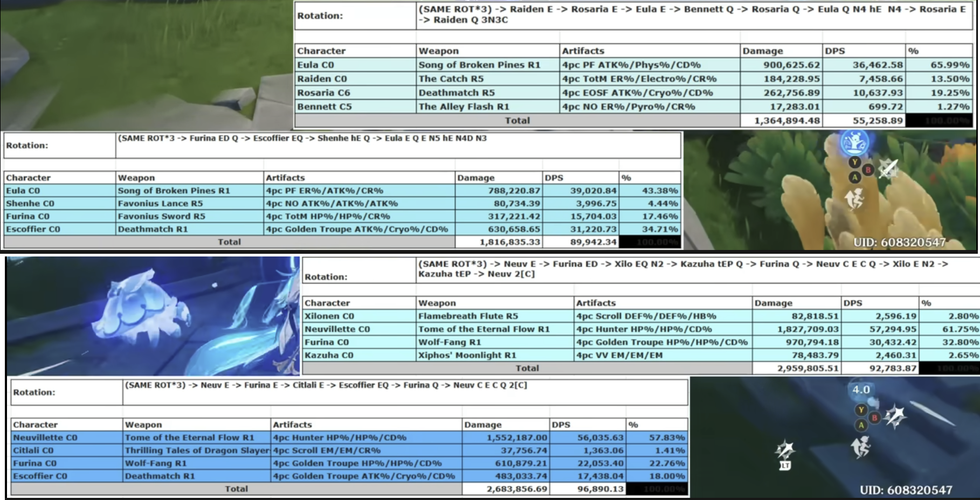980x500 pixels.
Task: Select 'Flamebreath Flute R5' weapon cell
Action: tap(495, 316)
